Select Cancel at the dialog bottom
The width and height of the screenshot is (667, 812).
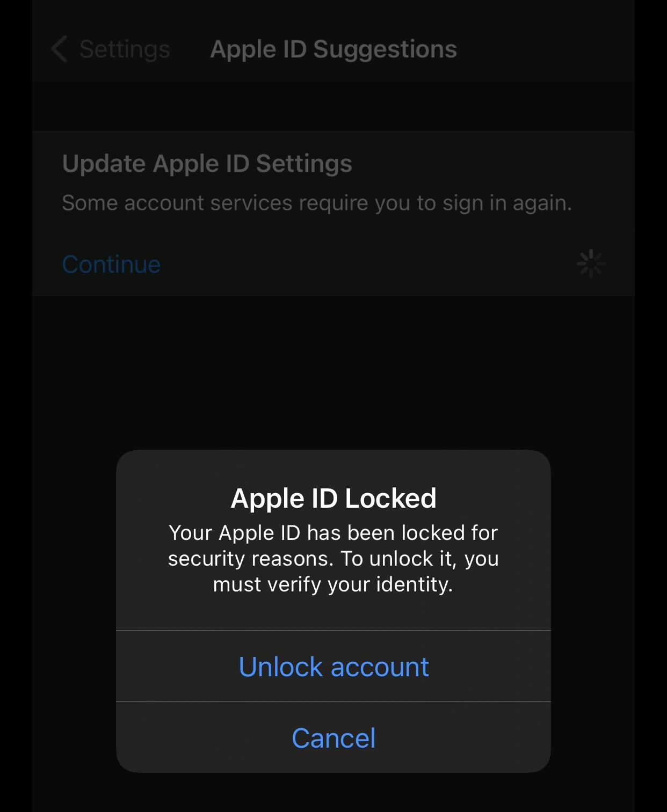tap(334, 738)
